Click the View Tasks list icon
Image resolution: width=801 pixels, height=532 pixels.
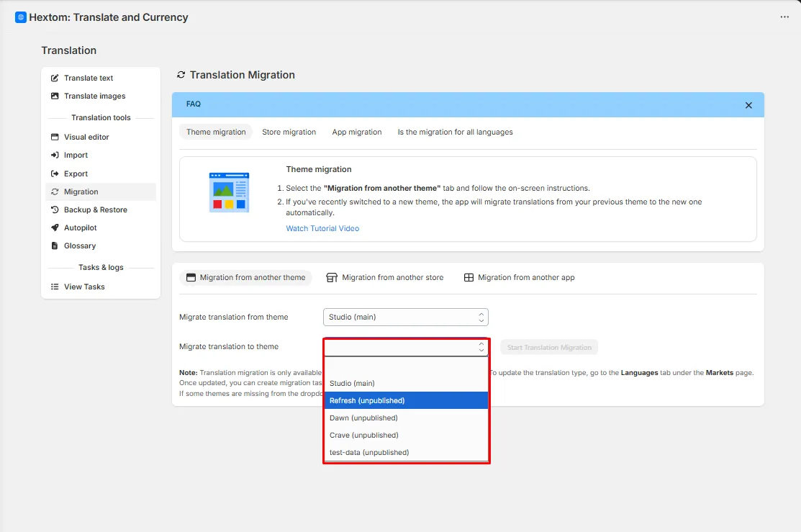pyautogui.click(x=55, y=287)
